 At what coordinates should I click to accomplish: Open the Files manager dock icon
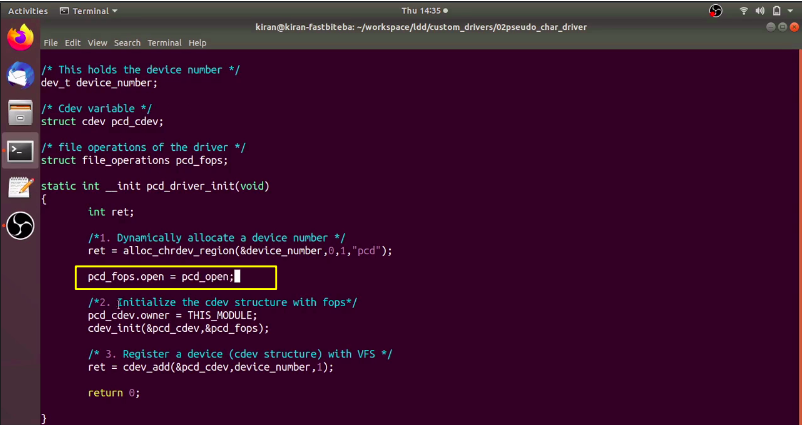tap(20, 113)
